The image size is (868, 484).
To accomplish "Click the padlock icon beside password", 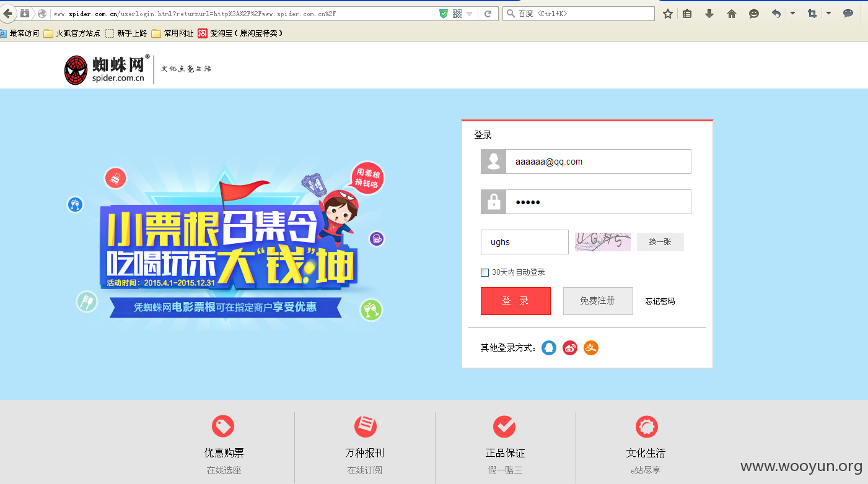I will click(x=494, y=202).
